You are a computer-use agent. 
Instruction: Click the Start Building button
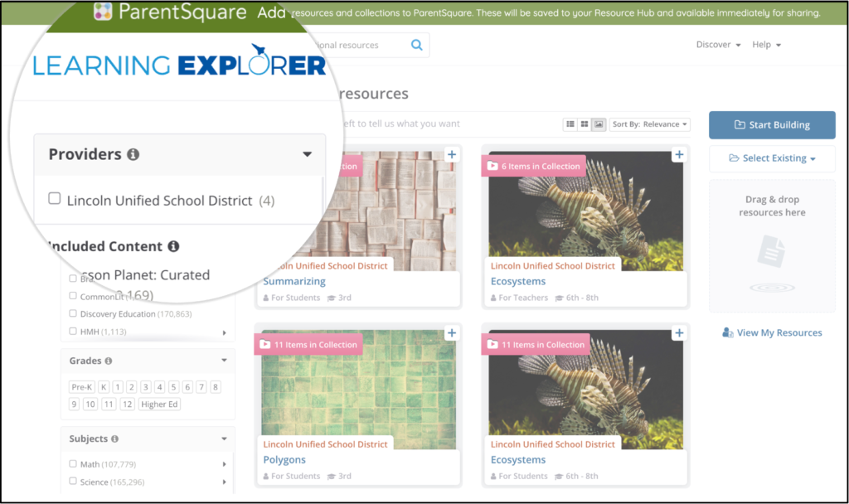pyautogui.click(x=772, y=125)
